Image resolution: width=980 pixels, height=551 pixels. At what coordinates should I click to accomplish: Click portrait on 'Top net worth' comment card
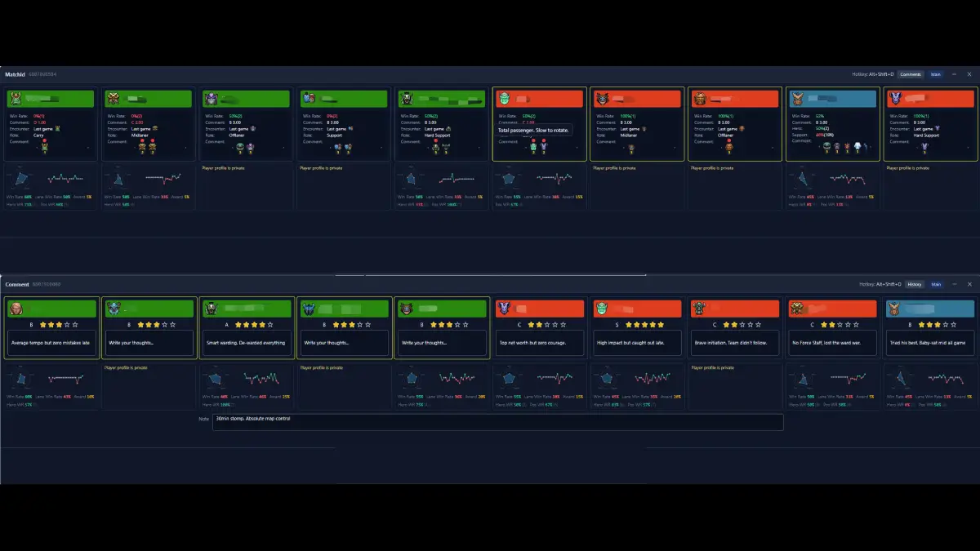[x=504, y=309]
